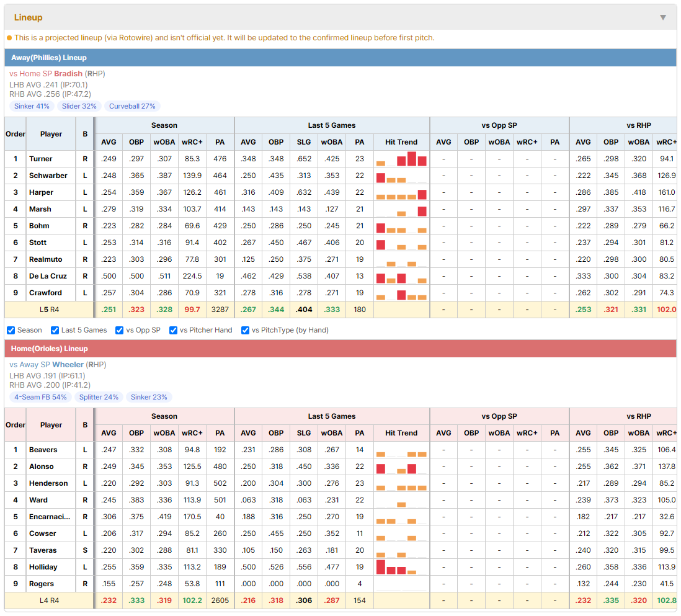Select the 4-Seam FB 54% tag
The height and width of the screenshot is (616, 681).
pos(40,397)
